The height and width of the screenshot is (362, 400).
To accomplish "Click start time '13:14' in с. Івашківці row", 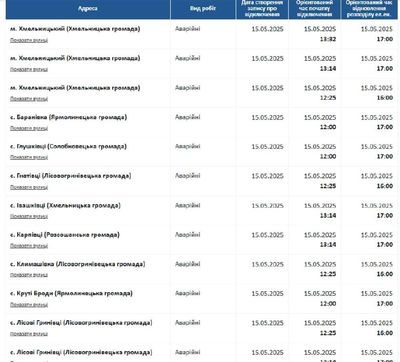I will pyautogui.click(x=328, y=216).
